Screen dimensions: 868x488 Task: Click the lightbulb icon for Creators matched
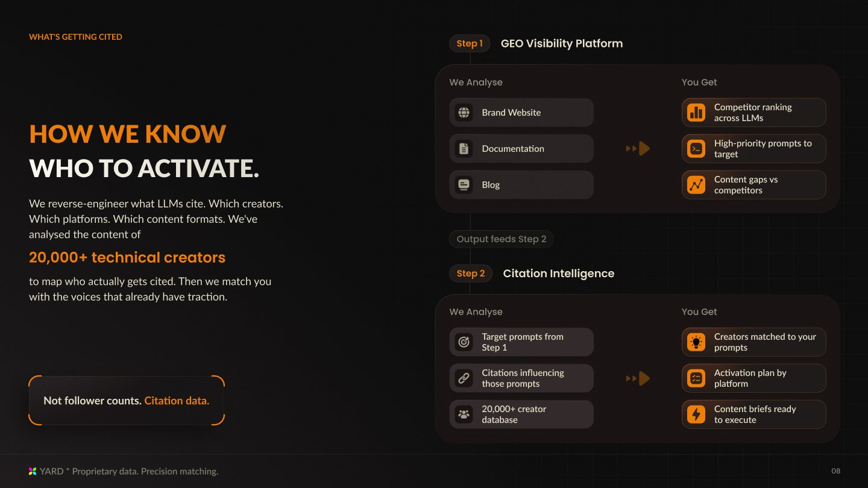coord(696,342)
